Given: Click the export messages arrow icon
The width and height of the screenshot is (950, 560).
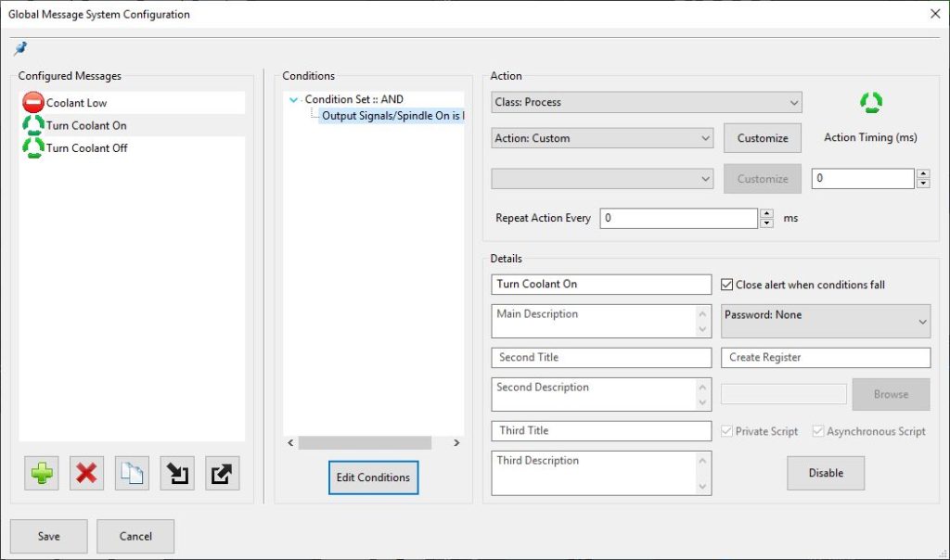Looking at the screenshot, I should (223, 474).
